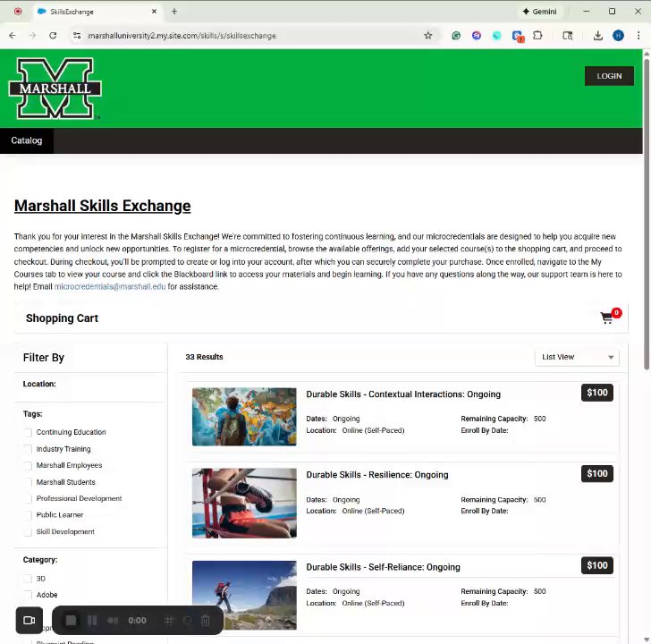This screenshot has width=651, height=644.
Task: Click the 33 Results text
Action: point(204,357)
